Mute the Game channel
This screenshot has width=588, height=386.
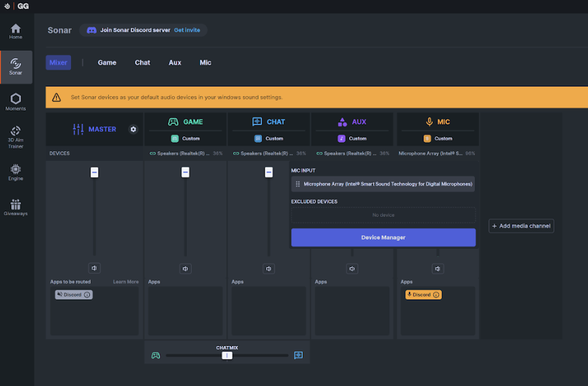(185, 269)
